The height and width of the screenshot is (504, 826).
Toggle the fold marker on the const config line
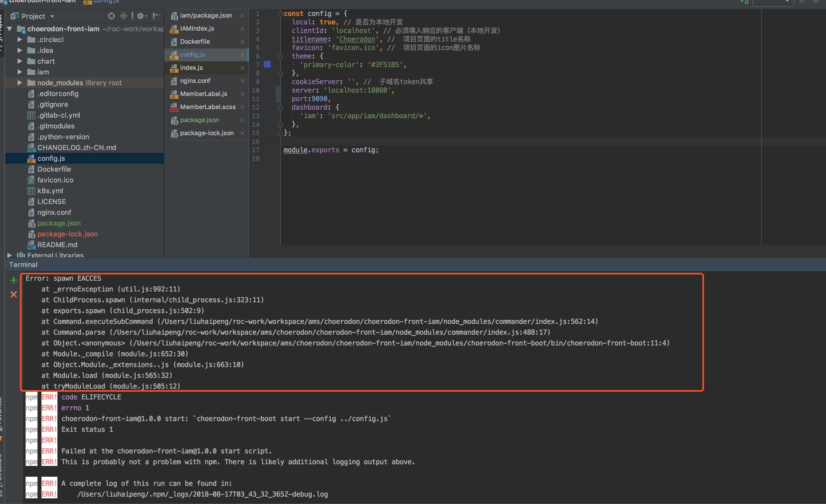tap(281, 14)
